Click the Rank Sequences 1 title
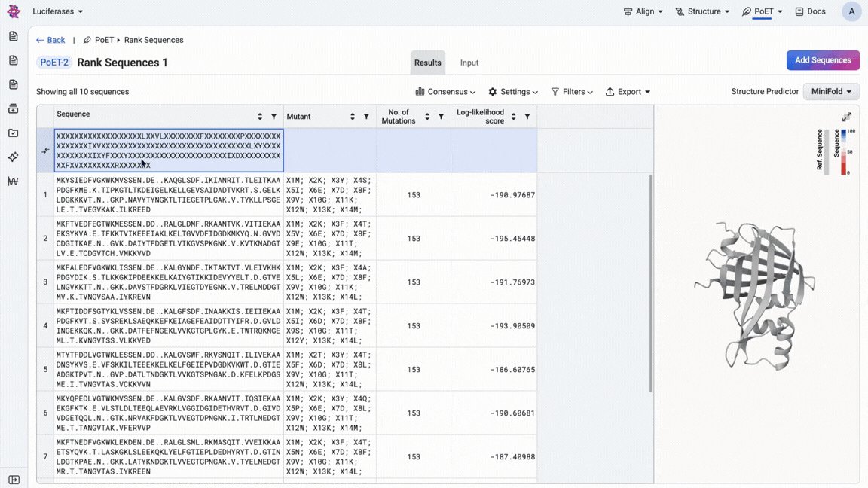 click(x=122, y=63)
